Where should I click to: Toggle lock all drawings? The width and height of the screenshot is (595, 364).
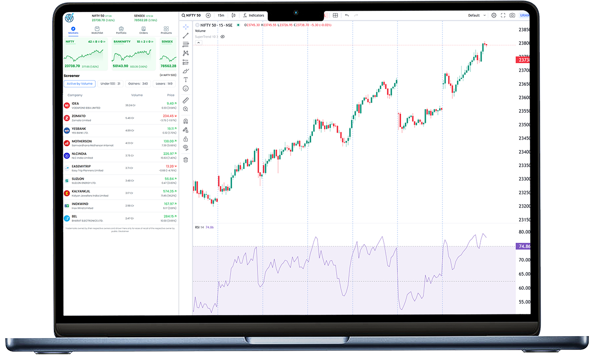(185, 139)
